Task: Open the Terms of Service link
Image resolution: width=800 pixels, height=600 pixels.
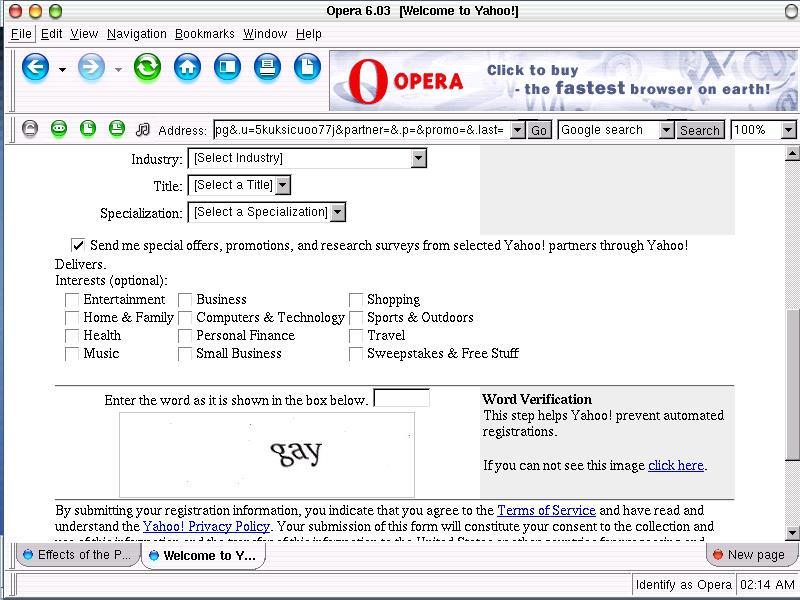Action: (546, 510)
